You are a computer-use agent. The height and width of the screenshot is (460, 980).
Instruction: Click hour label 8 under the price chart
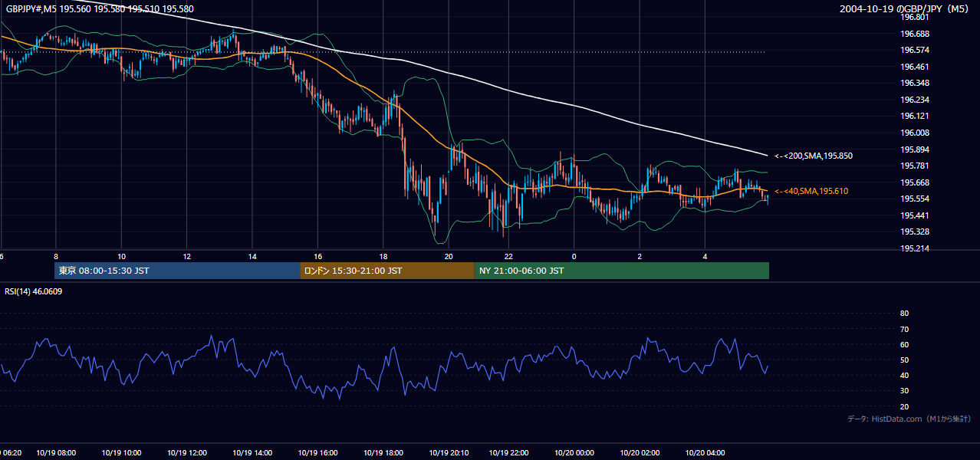point(56,257)
